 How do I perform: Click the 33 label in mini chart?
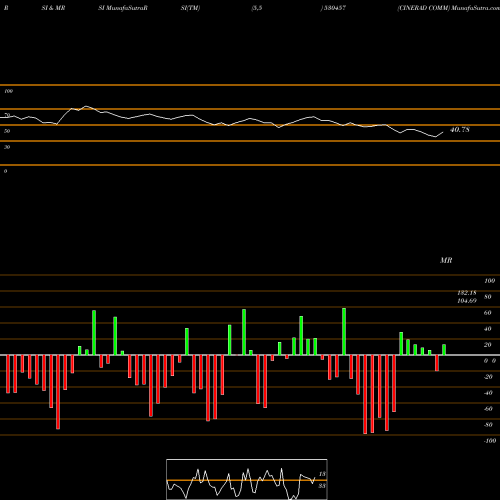322,486
